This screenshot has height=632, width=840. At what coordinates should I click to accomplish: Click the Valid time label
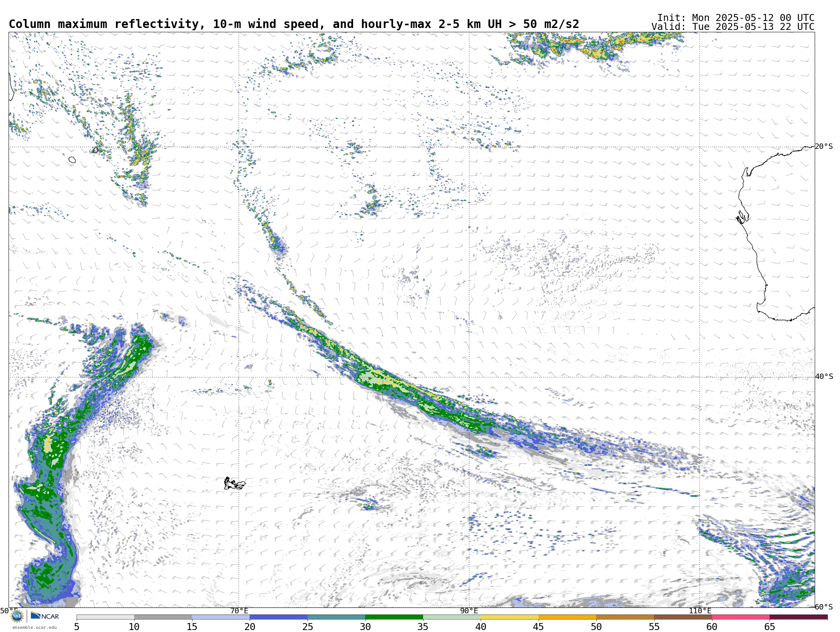coord(733,27)
